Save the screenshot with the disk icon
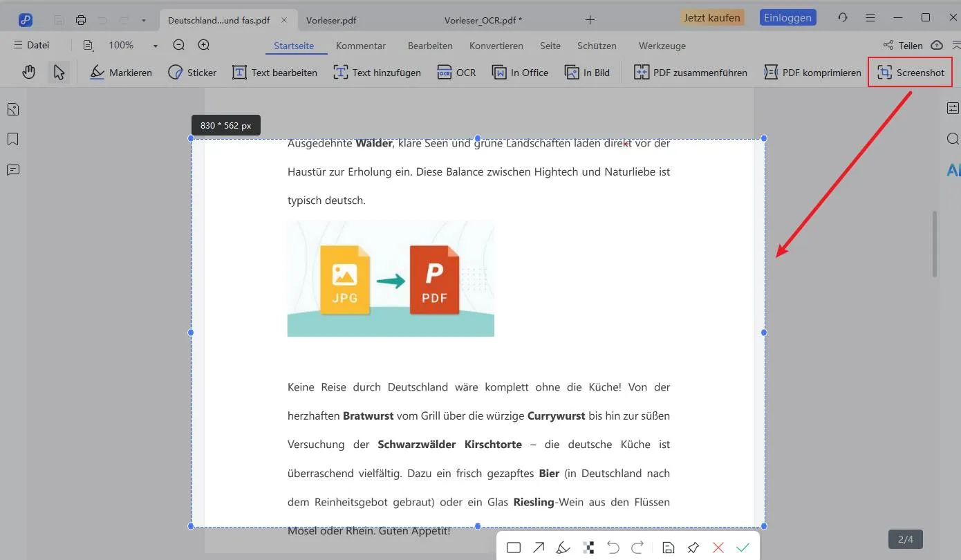Image resolution: width=961 pixels, height=560 pixels. point(668,548)
